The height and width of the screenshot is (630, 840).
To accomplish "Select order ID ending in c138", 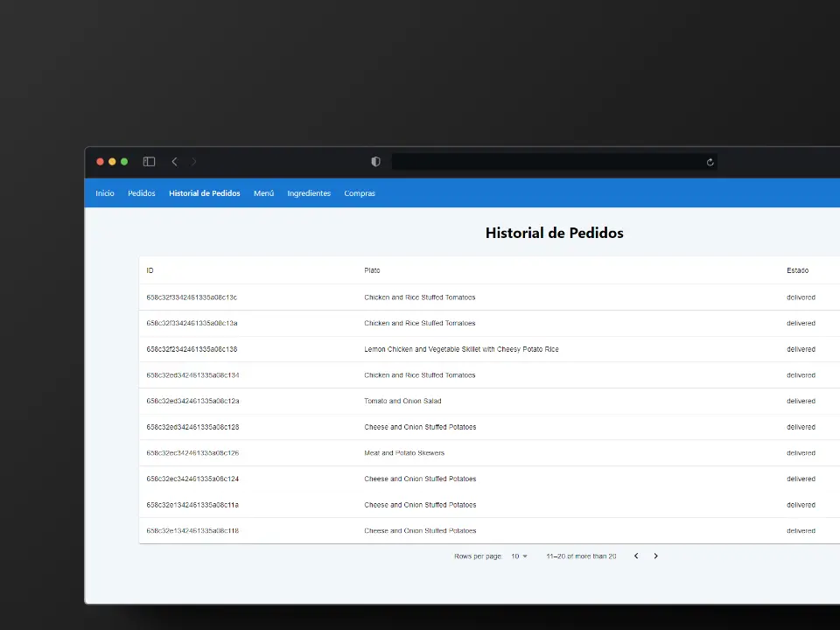I will tap(192, 349).
